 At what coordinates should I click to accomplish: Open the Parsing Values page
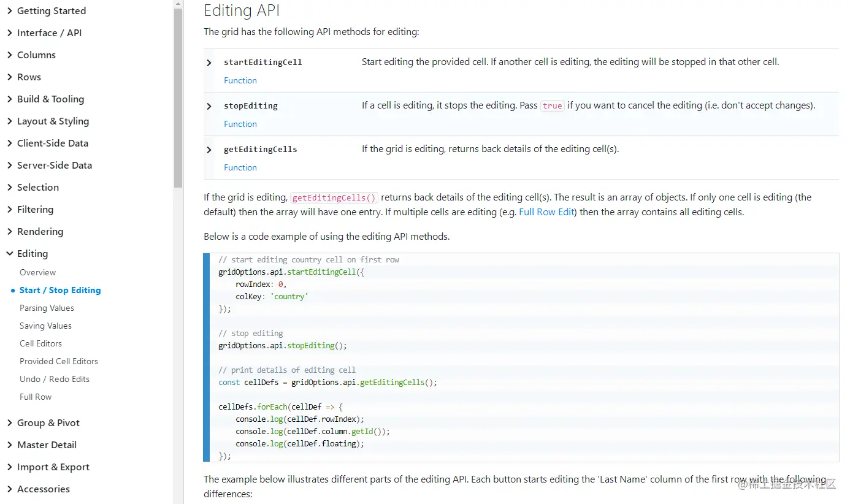(x=47, y=308)
